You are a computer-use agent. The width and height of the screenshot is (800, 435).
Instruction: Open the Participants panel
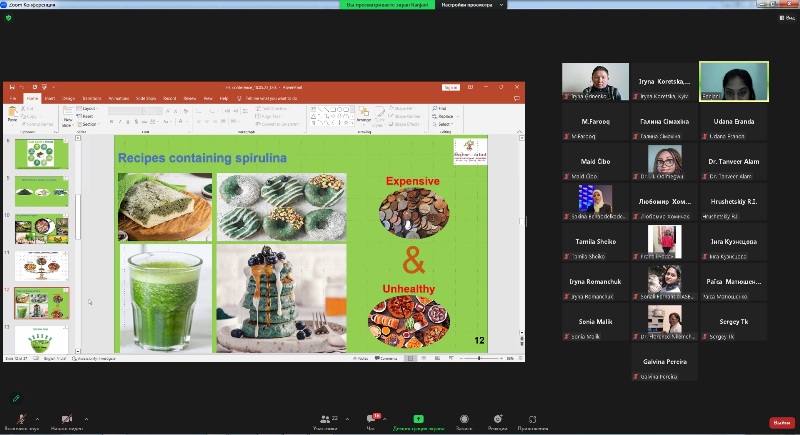point(325,419)
